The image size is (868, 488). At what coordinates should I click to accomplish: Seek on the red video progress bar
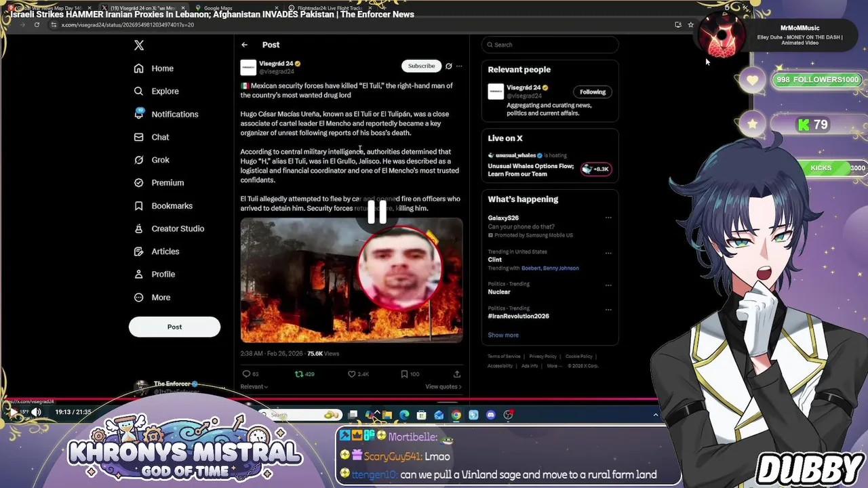pos(329,399)
